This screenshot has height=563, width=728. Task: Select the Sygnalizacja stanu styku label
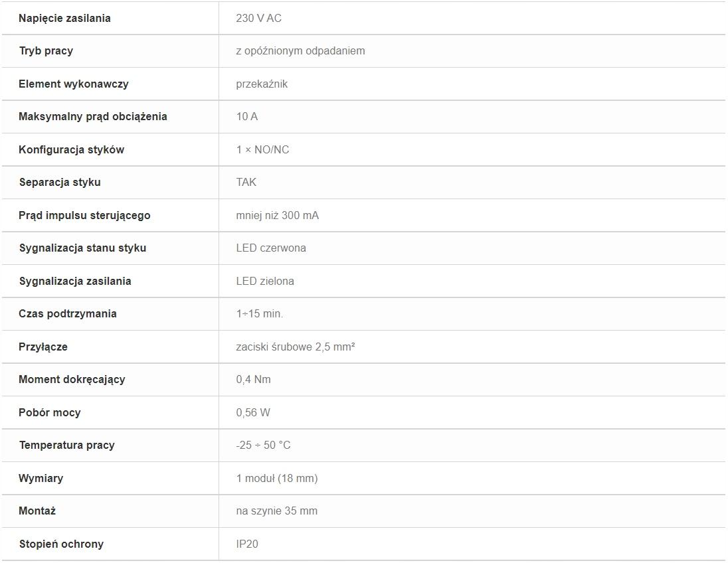click(x=82, y=248)
